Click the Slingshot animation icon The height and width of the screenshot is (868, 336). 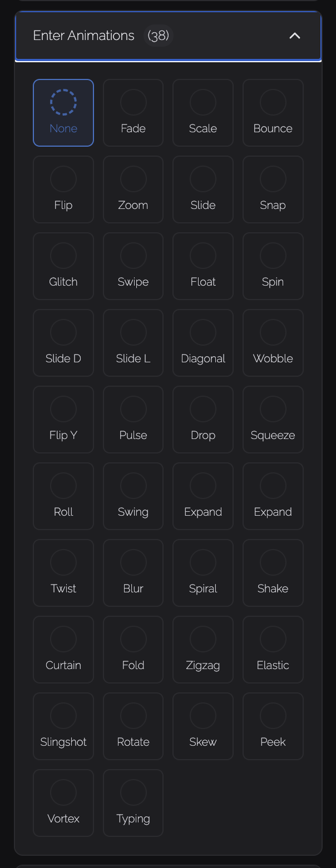(x=63, y=716)
